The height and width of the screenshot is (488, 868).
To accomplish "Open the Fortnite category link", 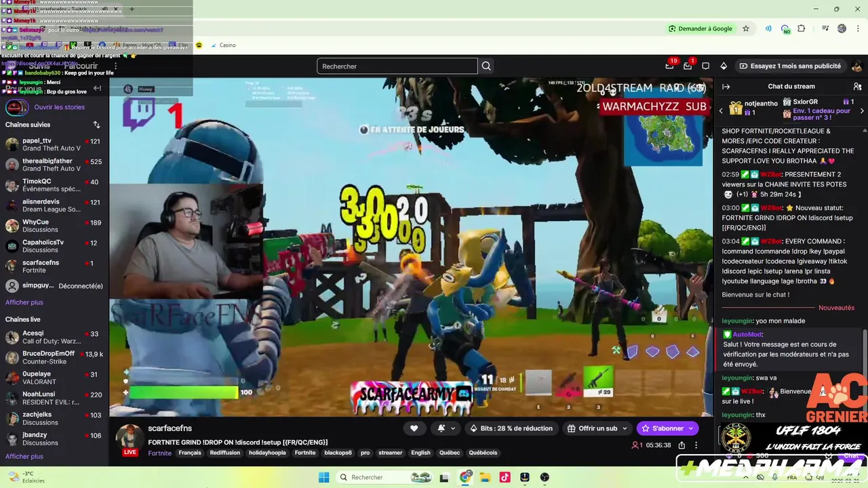I will [x=159, y=453].
